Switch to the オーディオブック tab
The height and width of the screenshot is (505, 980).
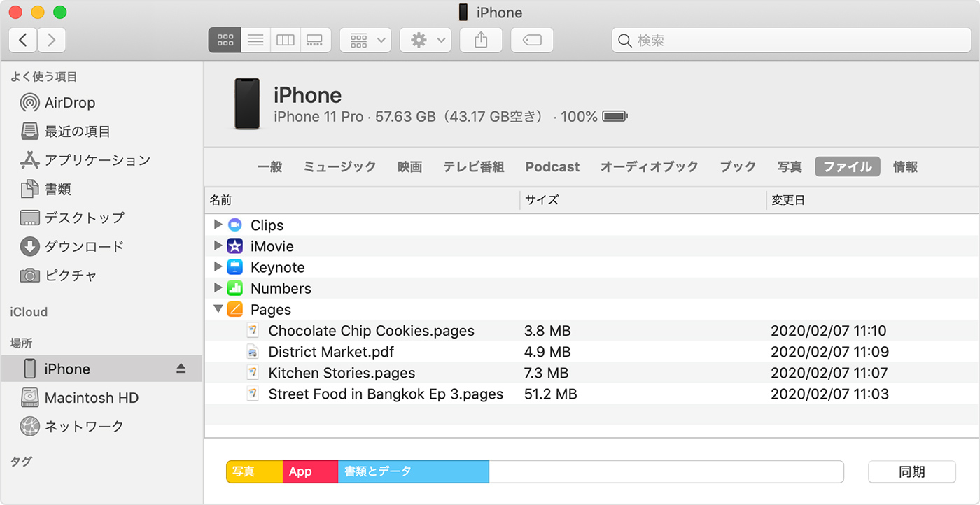[x=649, y=166]
